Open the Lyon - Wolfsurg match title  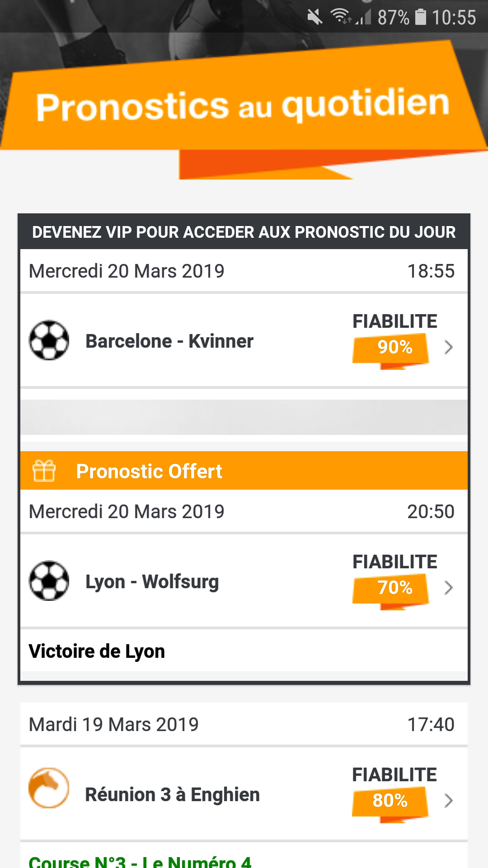(x=152, y=582)
